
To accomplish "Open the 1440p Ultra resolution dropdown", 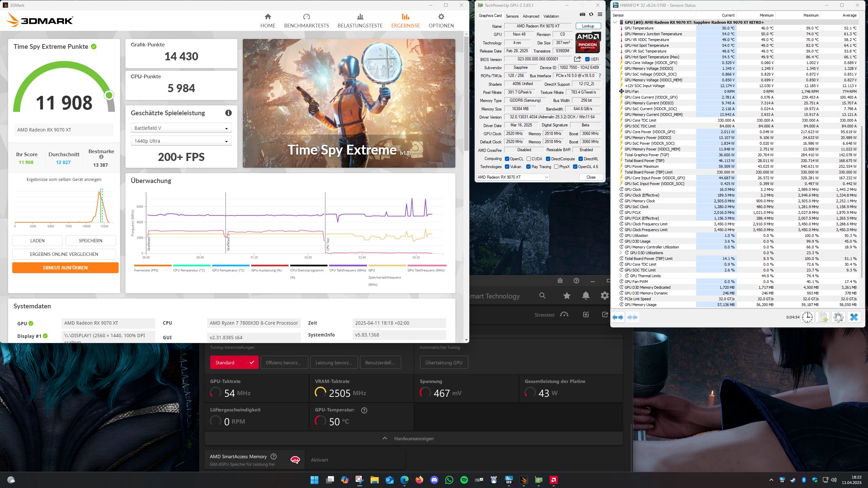I will pos(181,141).
